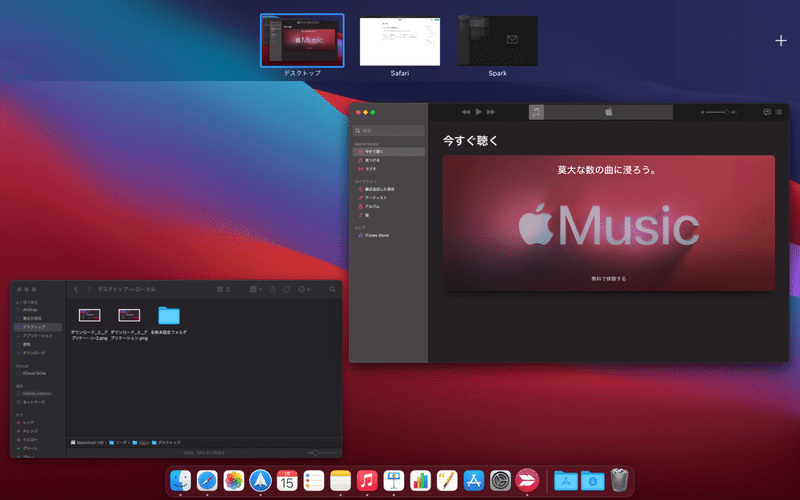Click play button in Music window
Screen dimensions: 800x500
[479, 112]
